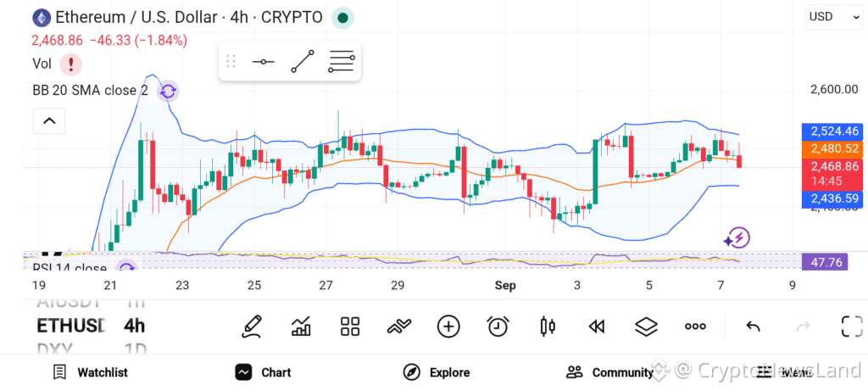Add symbol with plus circle icon
Screen dimensions: 868x391
[448, 327]
